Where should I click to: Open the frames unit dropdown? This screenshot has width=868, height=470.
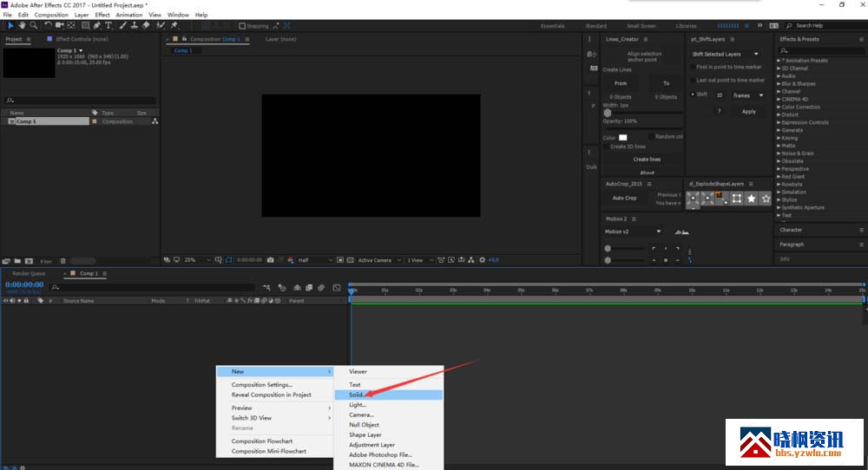(748, 95)
